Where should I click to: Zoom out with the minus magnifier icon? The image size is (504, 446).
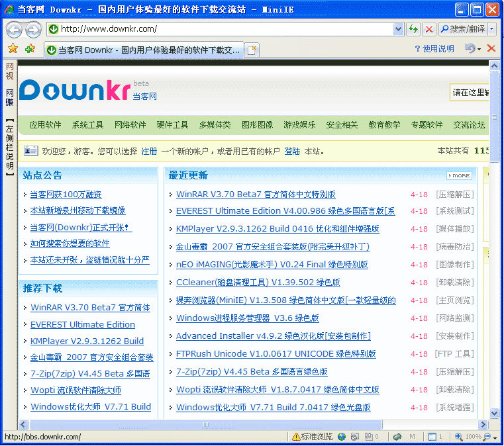(x=487, y=437)
